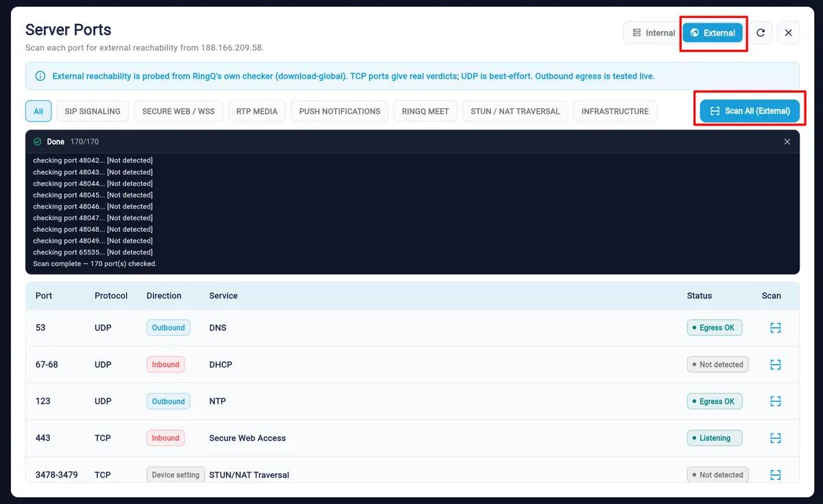Screen dimensions: 823x504
Task: Click port number 53
Action: tap(40, 328)
